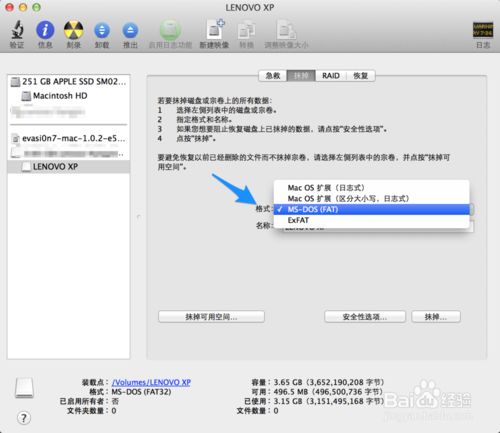Choose the ExFAT format option
Screen dimensions: 500x433
(x=371, y=220)
